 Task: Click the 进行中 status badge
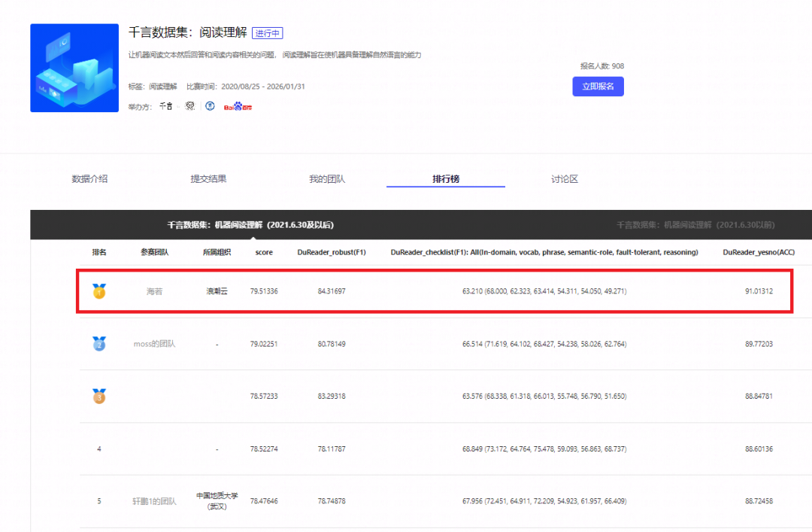(x=267, y=33)
